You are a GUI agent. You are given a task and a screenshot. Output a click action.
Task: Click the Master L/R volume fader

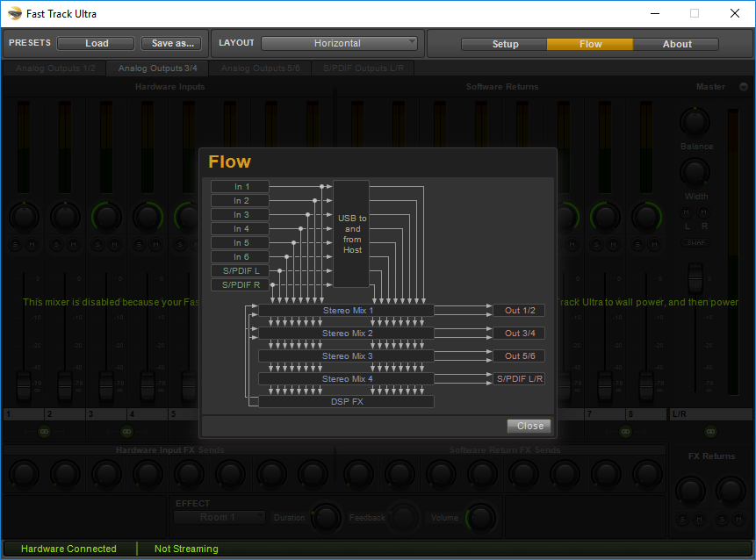695,279
